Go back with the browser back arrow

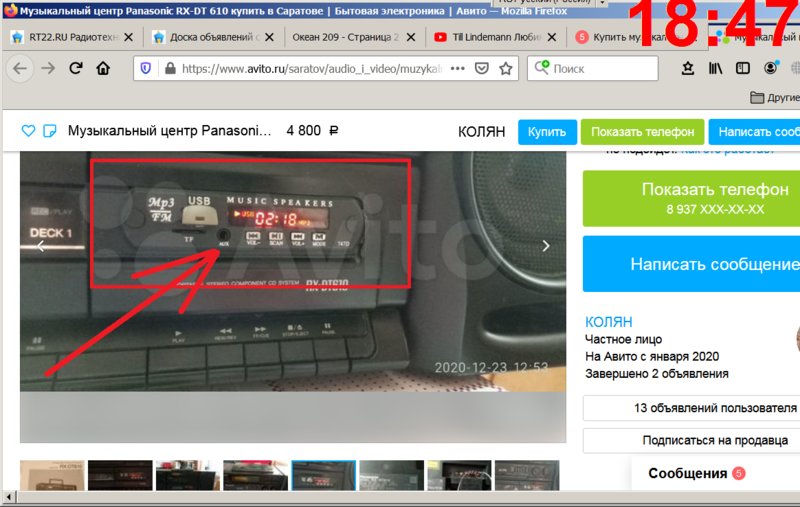click(x=20, y=68)
